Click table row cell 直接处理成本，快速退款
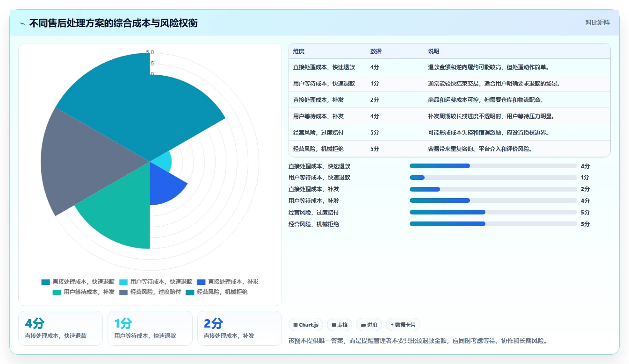Image resolution: width=629 pixels, height=364 pixels. 324,67
